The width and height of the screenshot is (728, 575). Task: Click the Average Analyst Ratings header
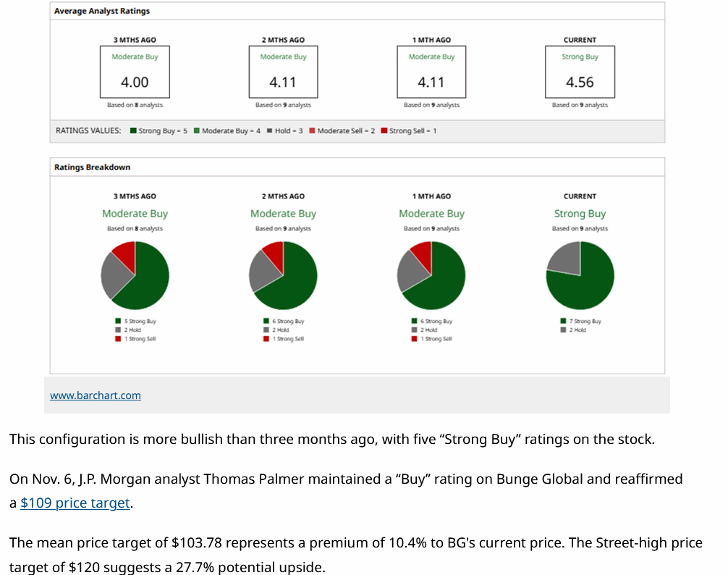pyautogui.click(x=102, y=12)
